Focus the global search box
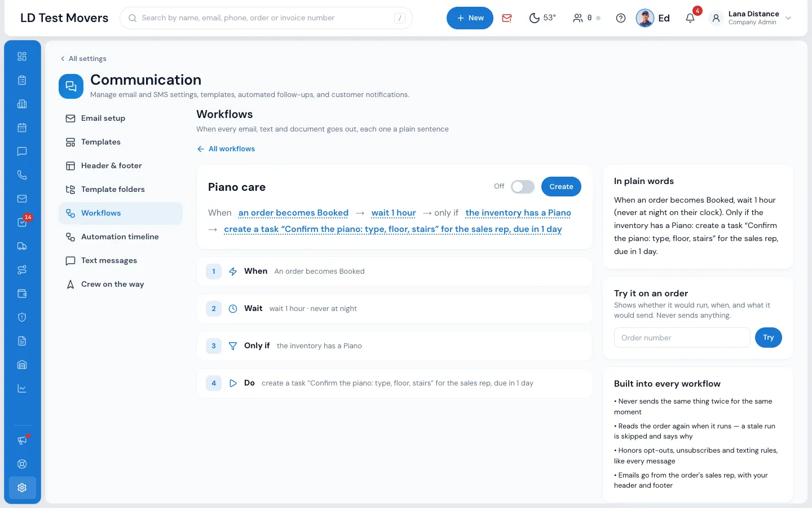 pyautogui.click(x=266, y=18)
